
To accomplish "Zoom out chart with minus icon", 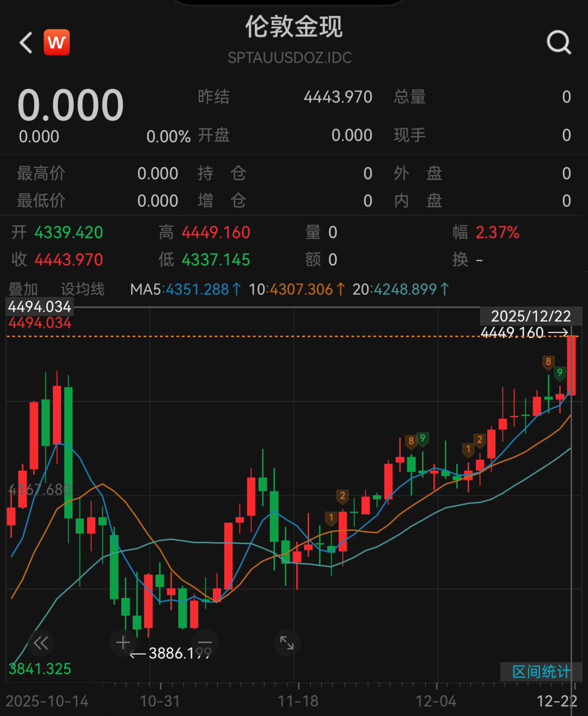I will (x=205, y=643).
